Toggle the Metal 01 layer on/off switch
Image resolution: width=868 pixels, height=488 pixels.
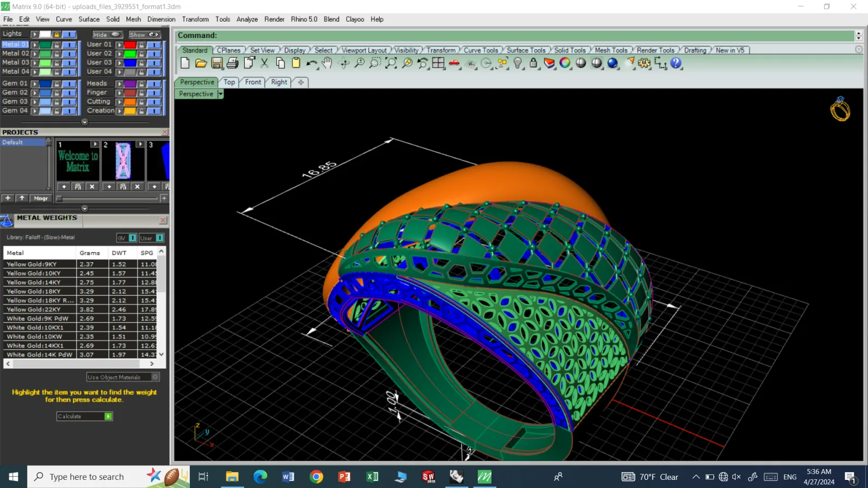[x=69, y=45]
